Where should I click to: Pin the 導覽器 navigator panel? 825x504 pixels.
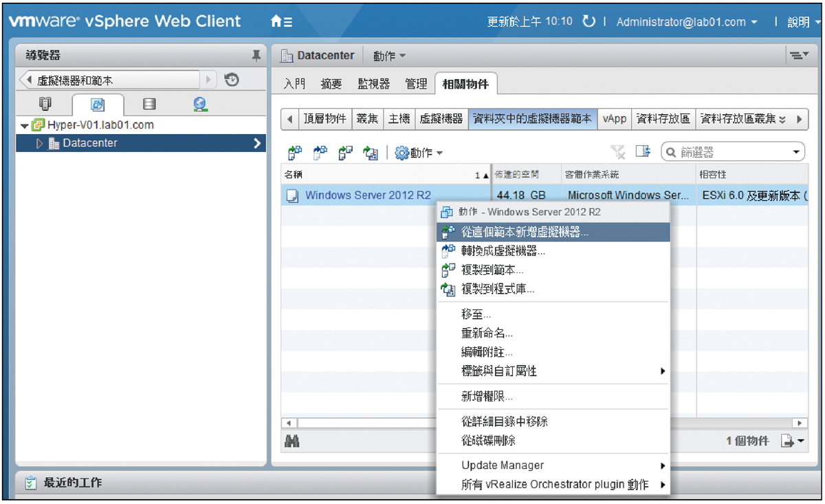click(x=256, y=56)
